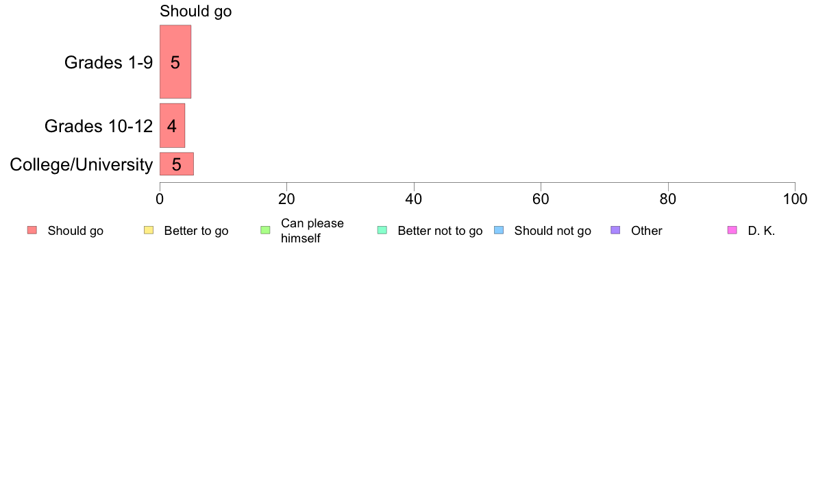Click the Other legend label text
Viewport: 814px width, 504px height.
[647, 231]
